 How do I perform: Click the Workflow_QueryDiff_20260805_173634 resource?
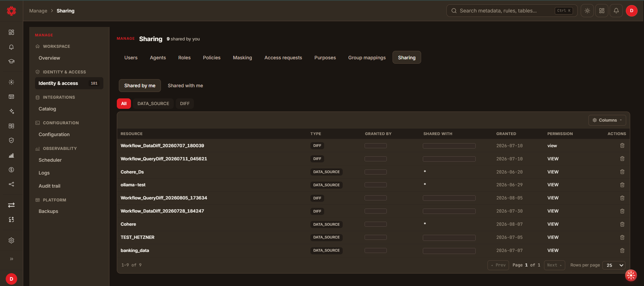[x=164, y=198]
